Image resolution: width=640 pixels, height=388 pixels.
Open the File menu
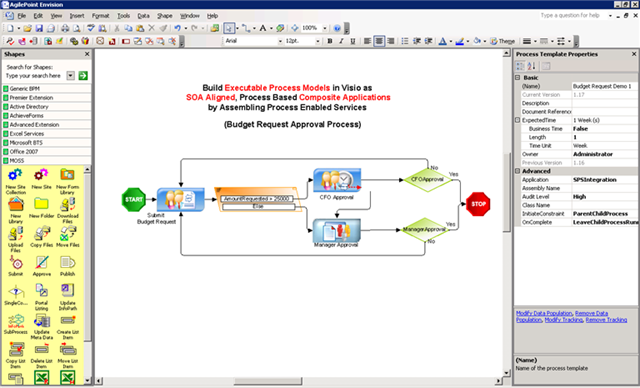coord(22,16)
